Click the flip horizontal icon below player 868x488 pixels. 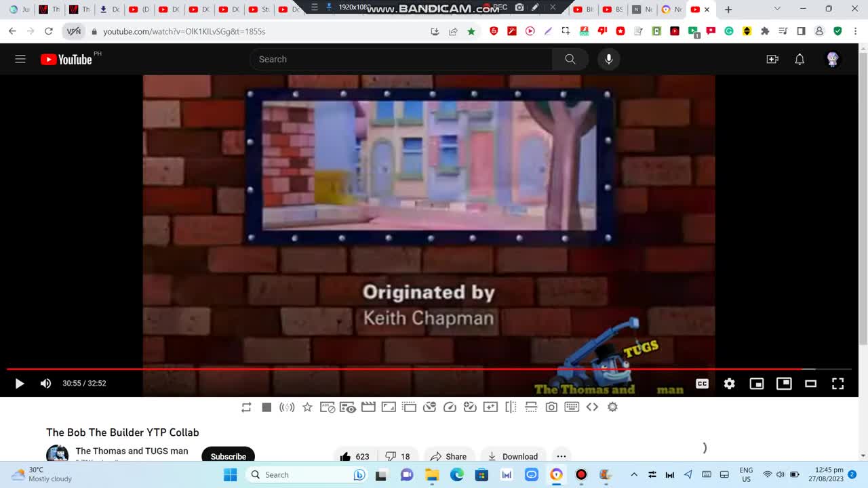click(511, 407)
